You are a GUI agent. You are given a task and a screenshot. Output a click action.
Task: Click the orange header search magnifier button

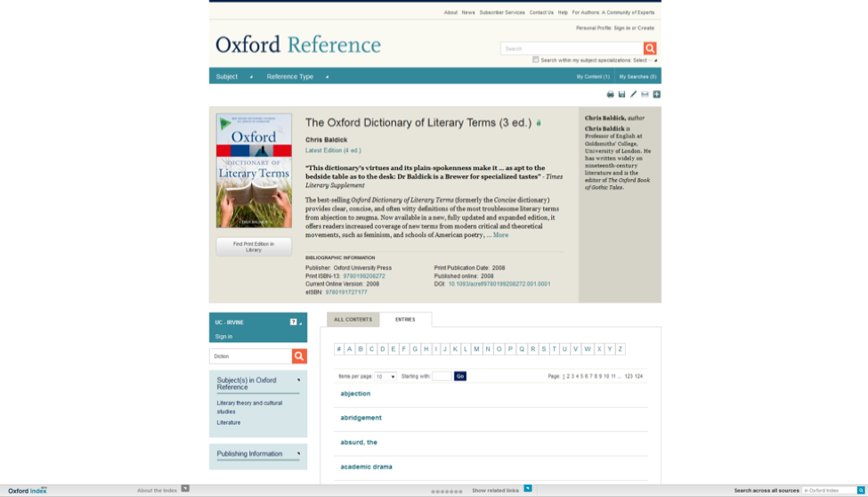[650, 48]
